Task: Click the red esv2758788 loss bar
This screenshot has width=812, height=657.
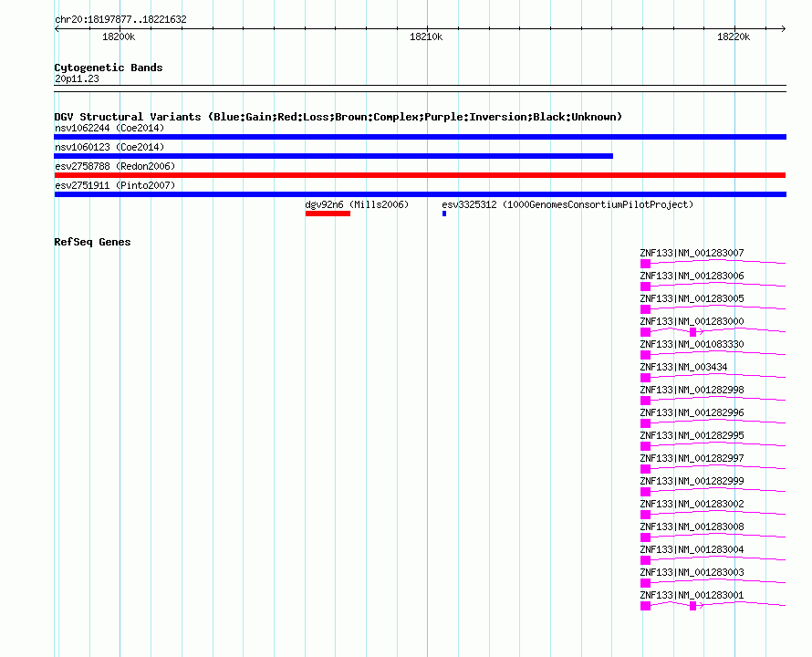Action: click(x=420, y=175)
